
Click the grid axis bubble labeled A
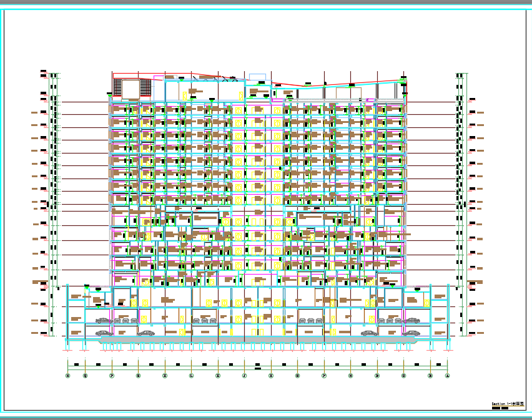448,376
